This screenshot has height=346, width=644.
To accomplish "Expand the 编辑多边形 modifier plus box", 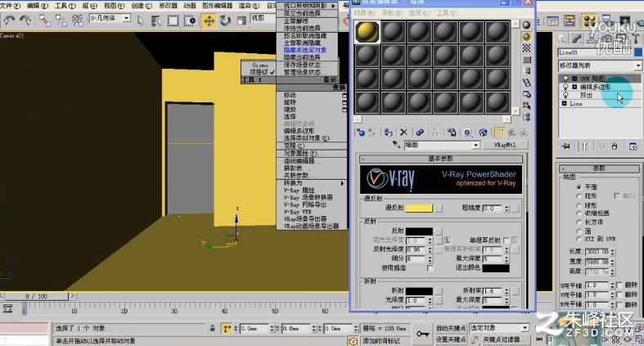I will coord(574,87).
